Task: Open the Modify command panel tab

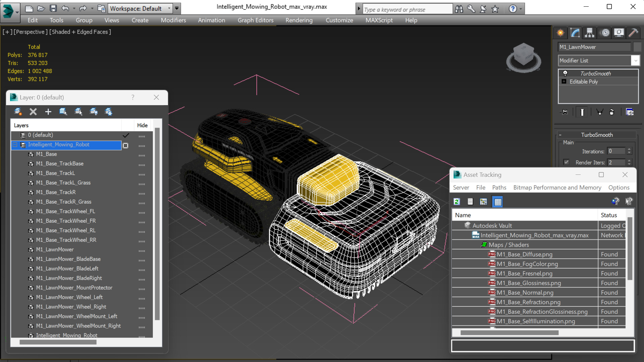Action: 575,33
